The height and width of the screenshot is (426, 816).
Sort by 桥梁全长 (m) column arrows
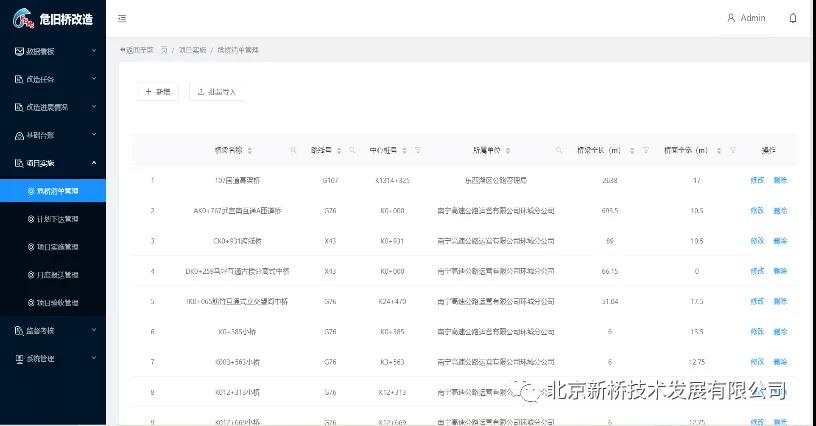point(632,150)
